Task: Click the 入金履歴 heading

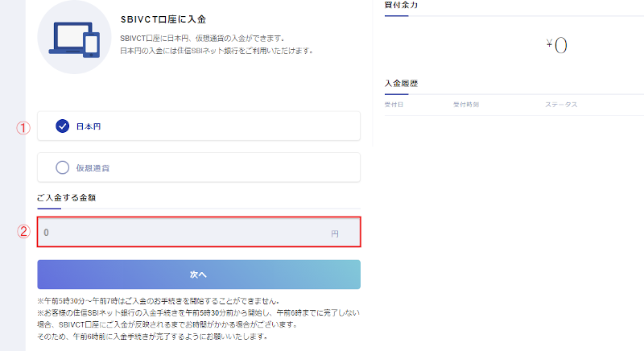Action: pyautogui.click(x=401, y=84)
